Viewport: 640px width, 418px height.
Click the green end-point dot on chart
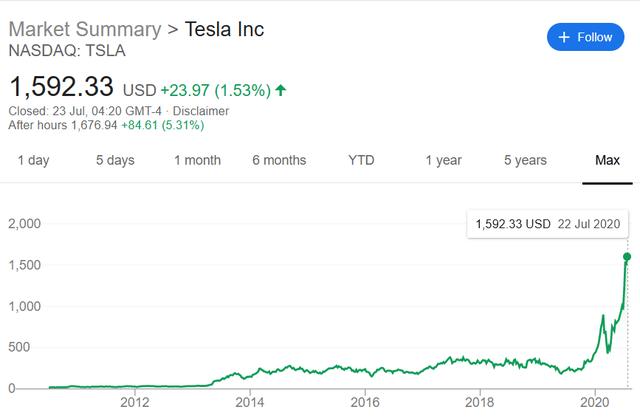coord(627,257)
